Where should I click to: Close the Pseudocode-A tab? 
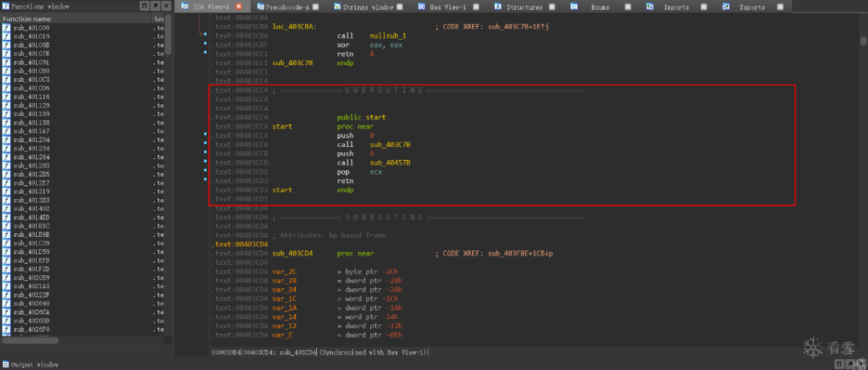pyautogui.click(x=315, y=7)
